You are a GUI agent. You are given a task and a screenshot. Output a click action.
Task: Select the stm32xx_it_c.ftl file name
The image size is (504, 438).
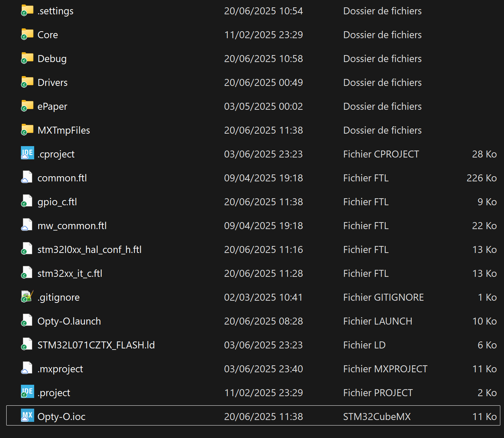coord(70,274)
